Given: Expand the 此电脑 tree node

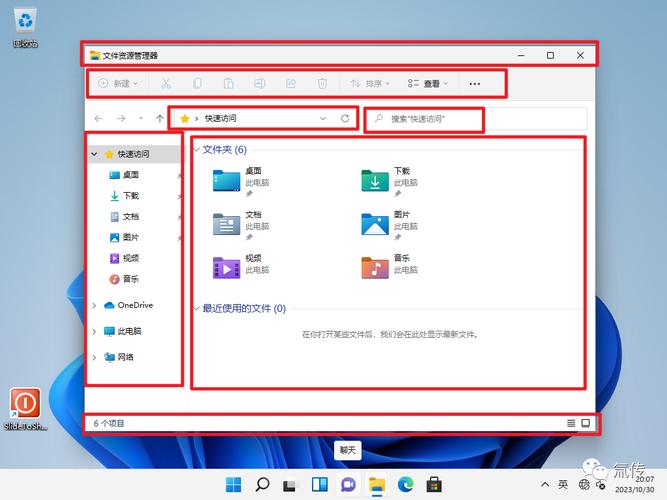Looking at the screenshot, I should 94,331.
